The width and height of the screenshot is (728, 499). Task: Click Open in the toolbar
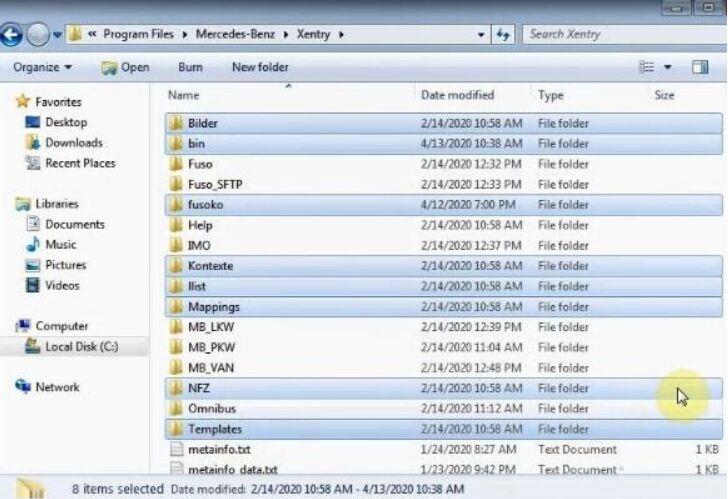[x=125, y=67]
